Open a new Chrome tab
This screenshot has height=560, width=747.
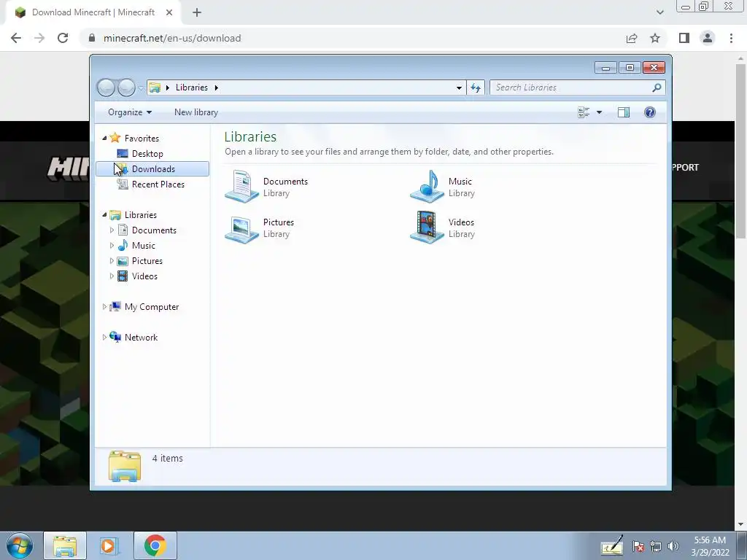(197, 13)
